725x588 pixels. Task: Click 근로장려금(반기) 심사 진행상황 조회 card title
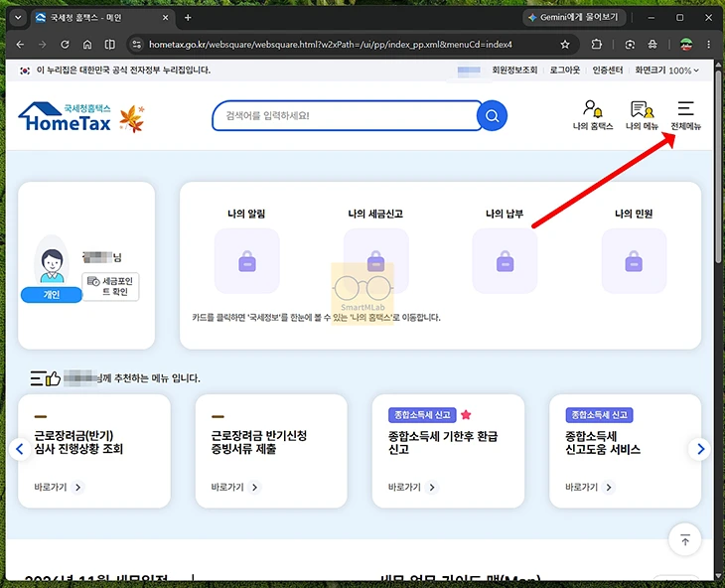point(78,442)
